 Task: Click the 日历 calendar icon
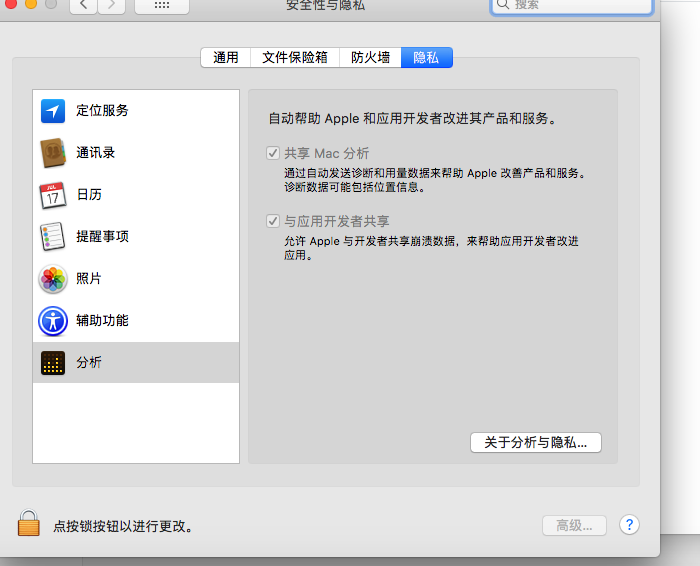53,195
